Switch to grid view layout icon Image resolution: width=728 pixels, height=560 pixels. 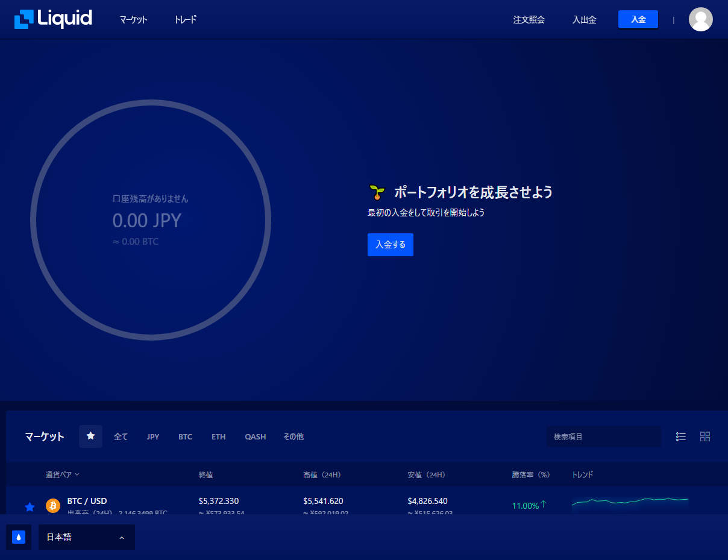(704, 436)
